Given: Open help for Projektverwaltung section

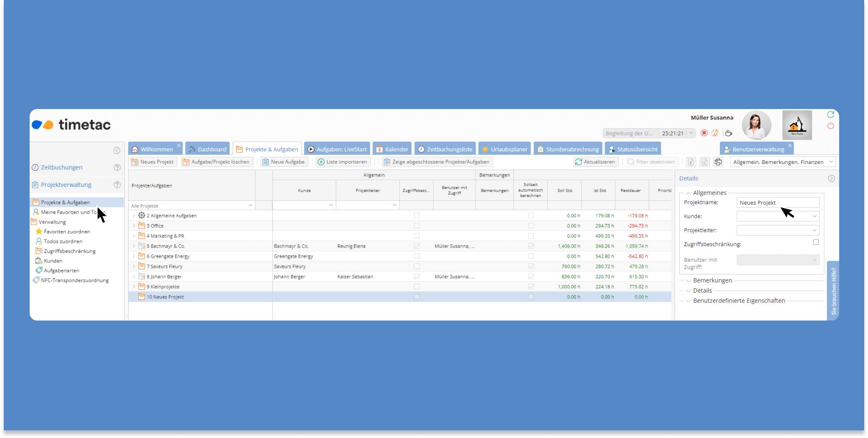Looking at the screenshot, I should click(117, 185).
